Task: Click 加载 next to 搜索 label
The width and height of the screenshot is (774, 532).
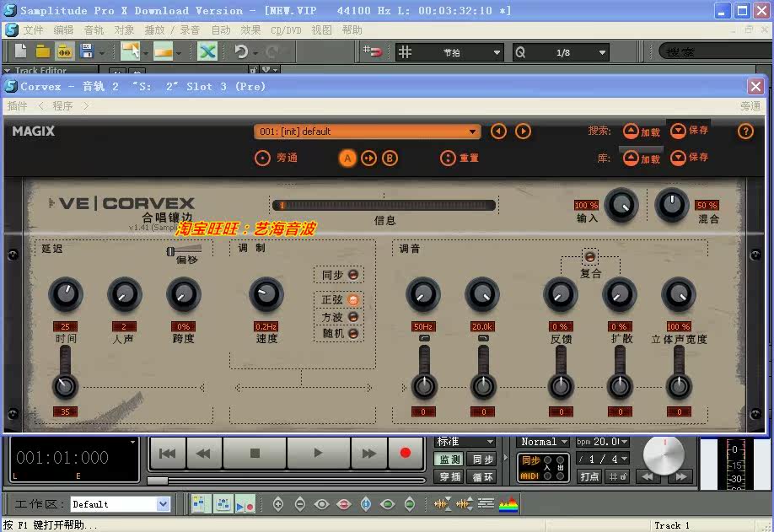Action: pyautogui.click(x=642, y=132)
